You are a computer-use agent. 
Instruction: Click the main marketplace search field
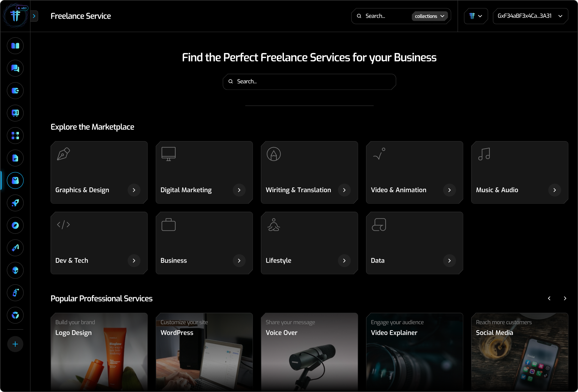tap(309, 82)
